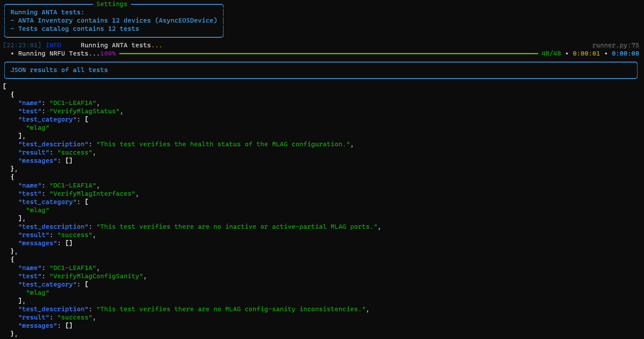Click the inactive or active-partial MLAG ports description
This screenshot has height=339, width=644.
[x=237, y=227]
